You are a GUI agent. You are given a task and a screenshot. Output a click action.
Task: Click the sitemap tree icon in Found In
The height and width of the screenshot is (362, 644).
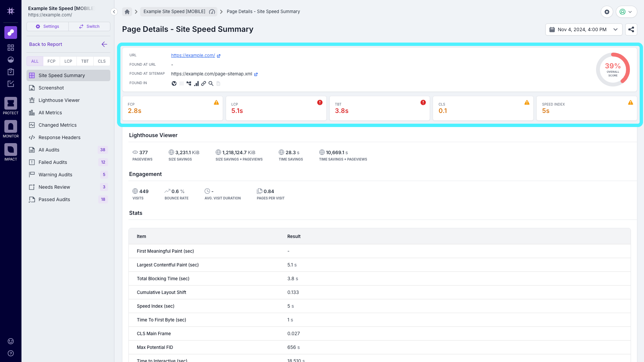189,83
